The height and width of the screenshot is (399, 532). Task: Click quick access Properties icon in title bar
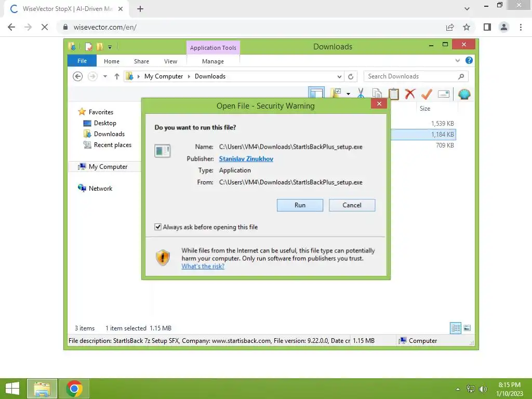88,46
